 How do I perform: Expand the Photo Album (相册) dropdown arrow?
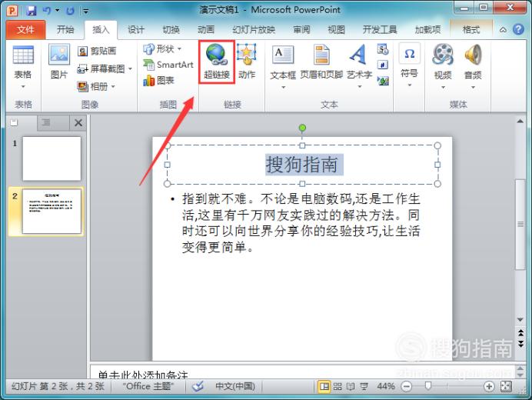(x=113, y=87)
